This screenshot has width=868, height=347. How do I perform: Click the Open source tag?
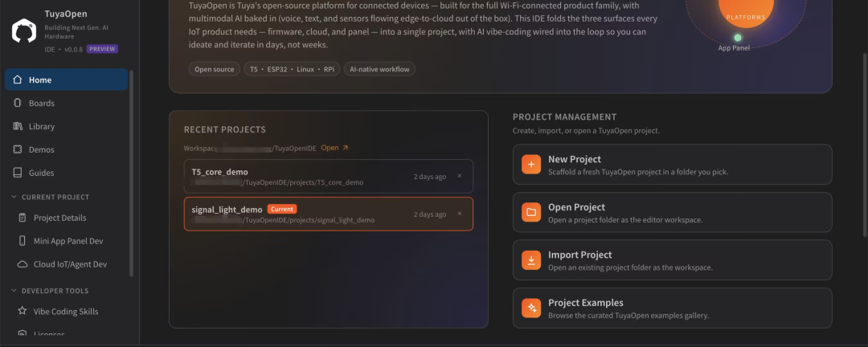[215, 69]
